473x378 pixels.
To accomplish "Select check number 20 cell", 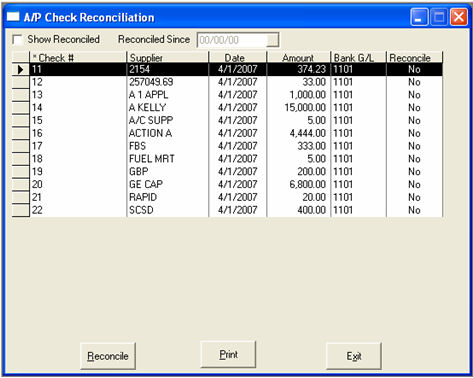I will point(78,184).
